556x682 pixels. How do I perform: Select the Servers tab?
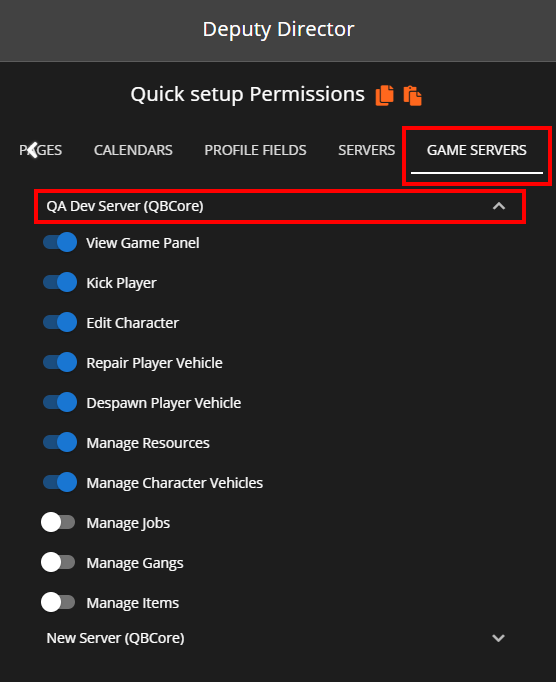(367, 150)
